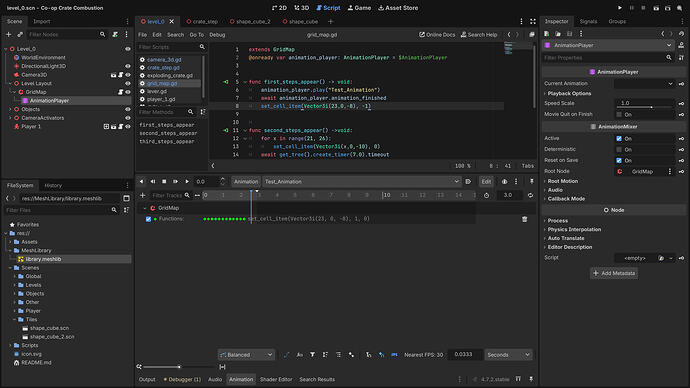Toggle animation looping icon
The height and width of the screenshot is (388, 690).
530,195
